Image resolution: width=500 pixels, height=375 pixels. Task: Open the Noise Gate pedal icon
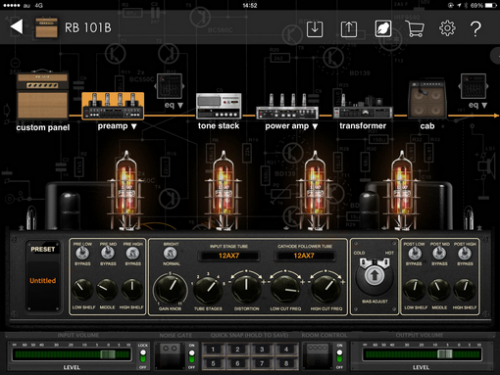tap(170, 356)
